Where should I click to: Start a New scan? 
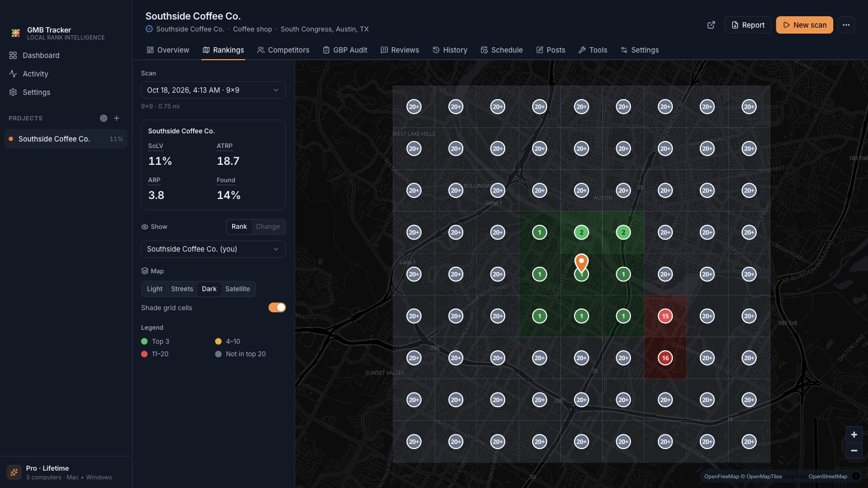pos(805,25)
